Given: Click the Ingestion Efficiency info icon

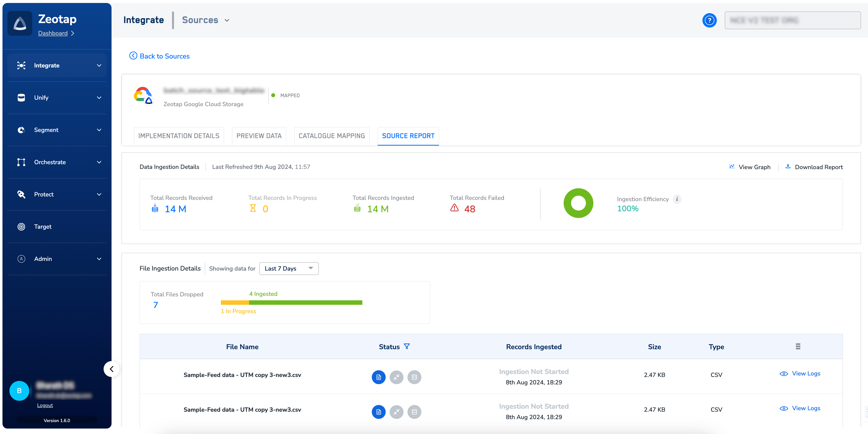Looking at the screenshot, I should (x=677, y=199).
